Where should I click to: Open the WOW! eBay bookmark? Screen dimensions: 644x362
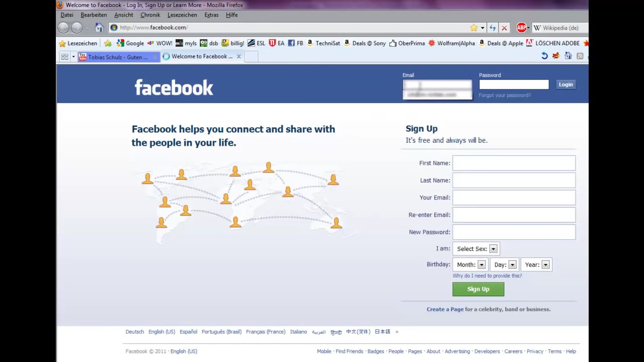click(160, 43)
